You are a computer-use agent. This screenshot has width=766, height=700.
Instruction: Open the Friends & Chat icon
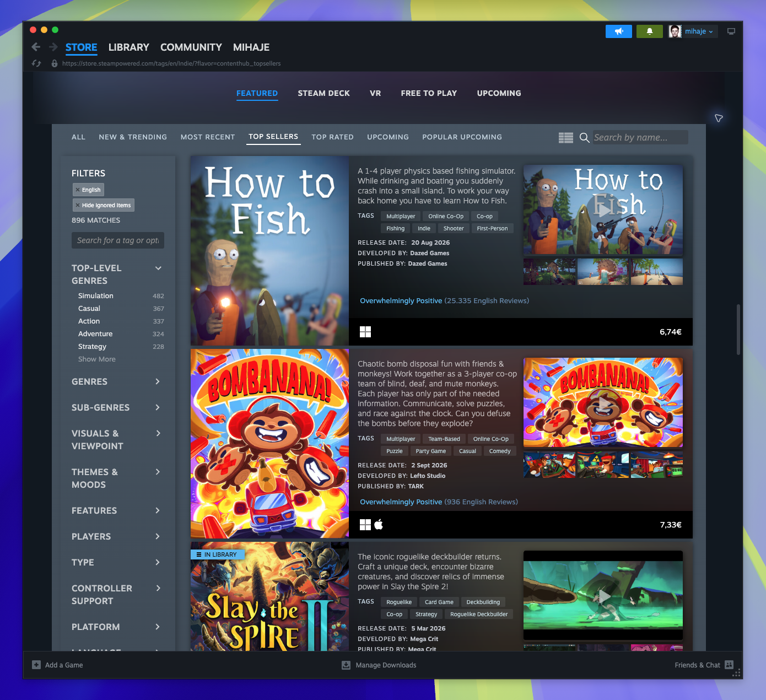click(x=729, y=665)
